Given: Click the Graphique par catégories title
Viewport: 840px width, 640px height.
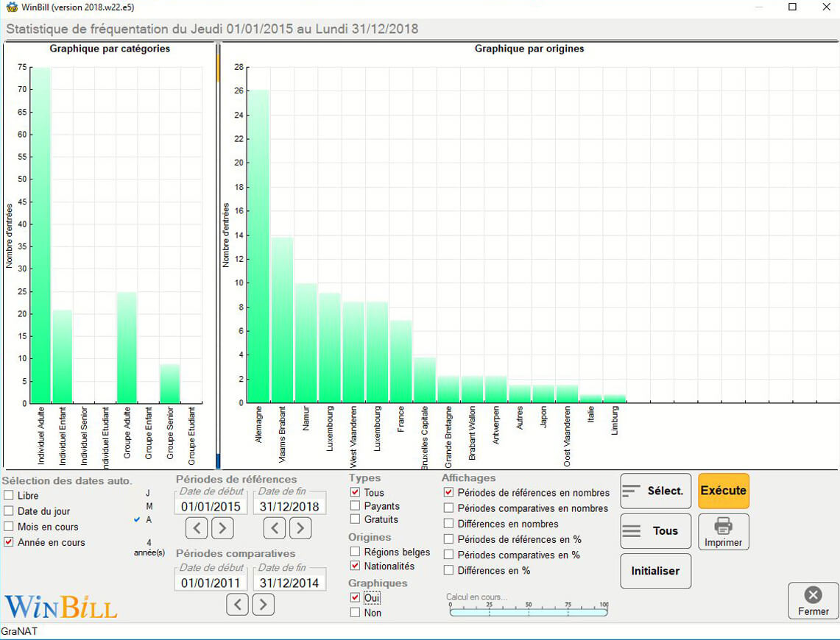Looking at the screenshot, I should tap(110, 49).
